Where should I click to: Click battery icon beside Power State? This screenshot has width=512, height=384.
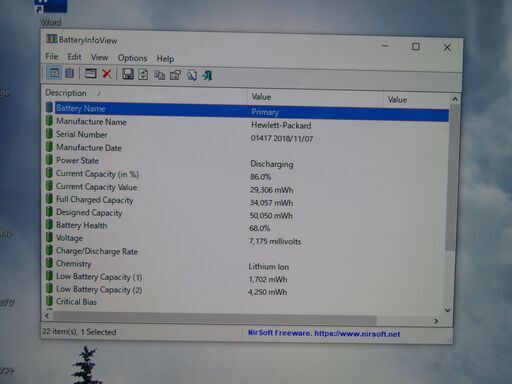click(x=49, y=159)
